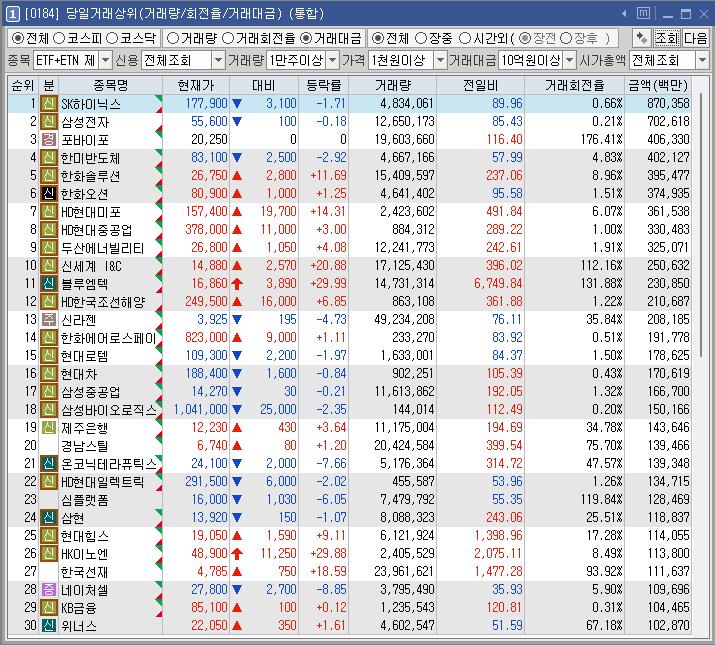Click the 신 badge of 제주은행 row

(49, 428)
